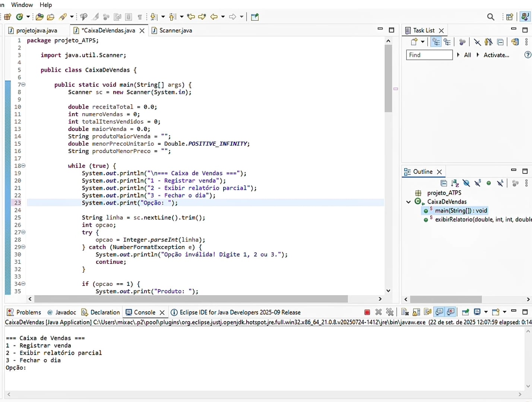Click the Activate... link in Task List
Image resolution: width=532 pixels, height=402 pixels.
[x=496, y=55]
